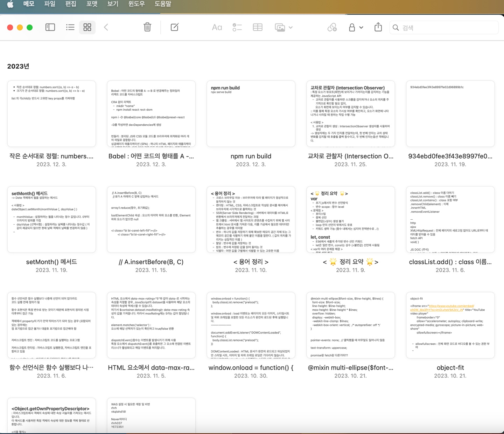Image resolution: width=504 pixels, height=434 pixels.
Task: Delete note with trash icon
Action: click(147, 27)
